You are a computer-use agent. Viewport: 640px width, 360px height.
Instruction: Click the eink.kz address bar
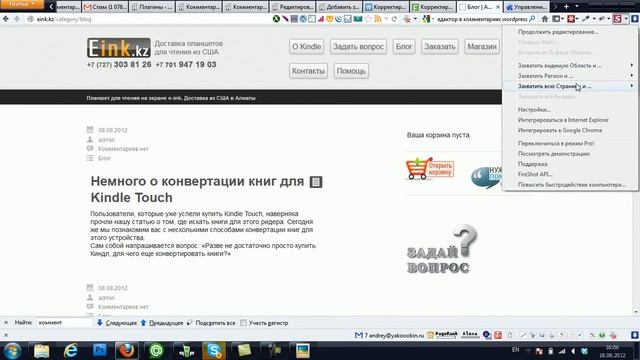[x=147, y=19]
